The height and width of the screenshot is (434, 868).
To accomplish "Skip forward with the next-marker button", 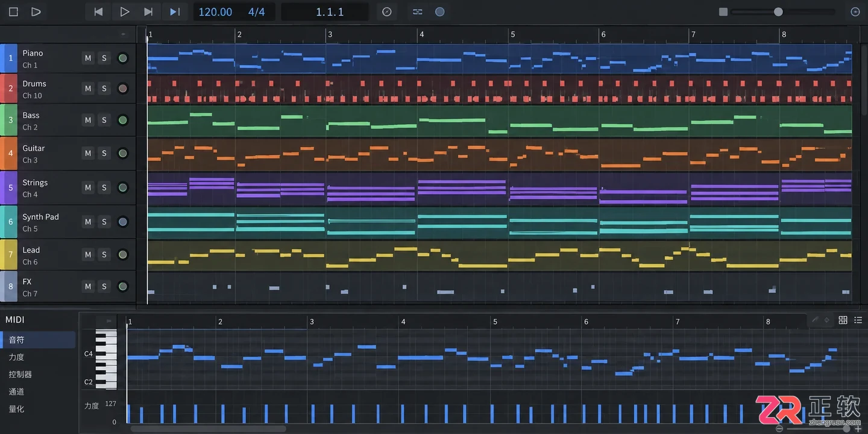I will tap(148, 11).
